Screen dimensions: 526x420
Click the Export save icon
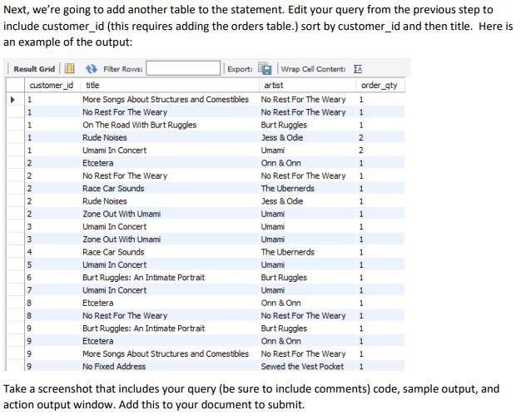pyautogui.click(x=265, y=68)
